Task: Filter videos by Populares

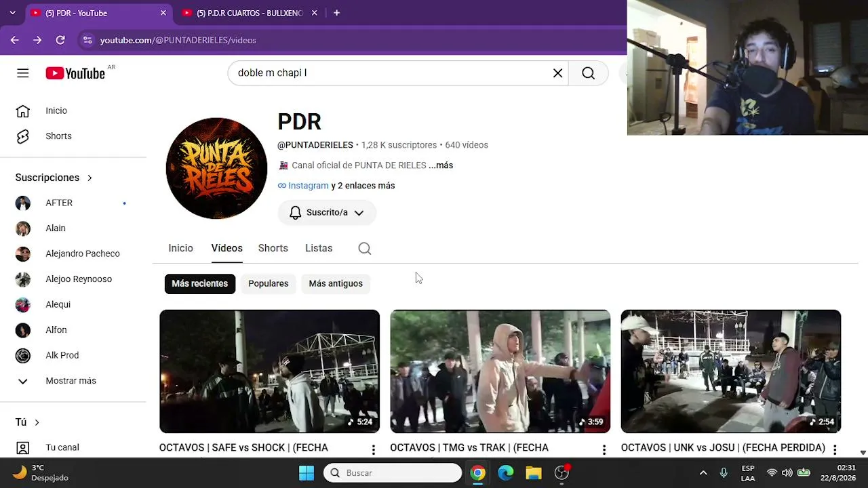Action: coord(269,283)
